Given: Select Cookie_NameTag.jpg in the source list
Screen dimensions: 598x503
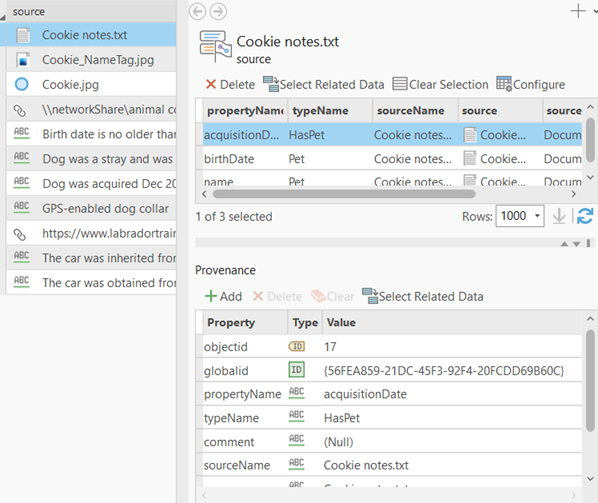Looking at the screenshot, I should click(91, 60).
